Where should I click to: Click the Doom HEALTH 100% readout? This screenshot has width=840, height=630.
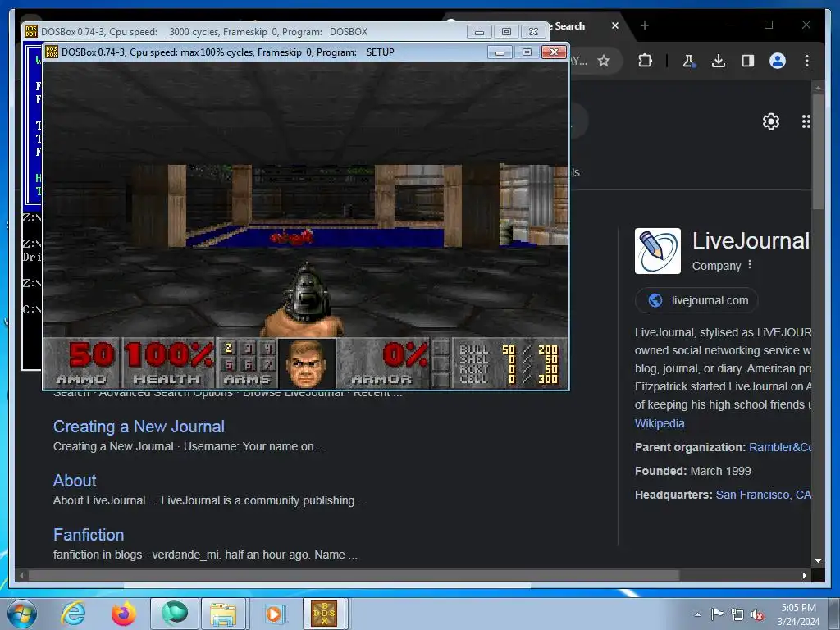[x=168, y=363]
